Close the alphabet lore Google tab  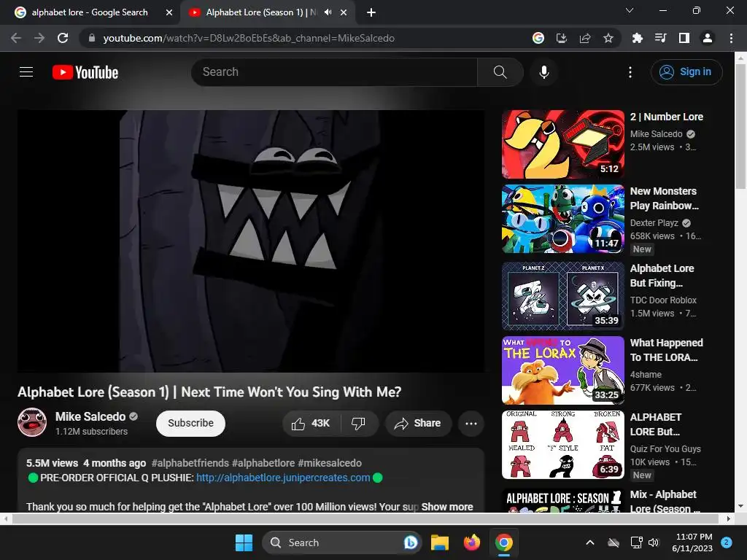point(169,12)
